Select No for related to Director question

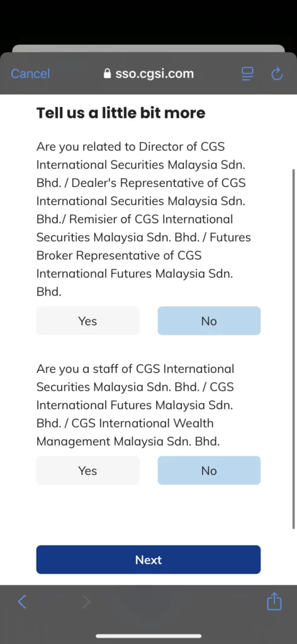209,321
